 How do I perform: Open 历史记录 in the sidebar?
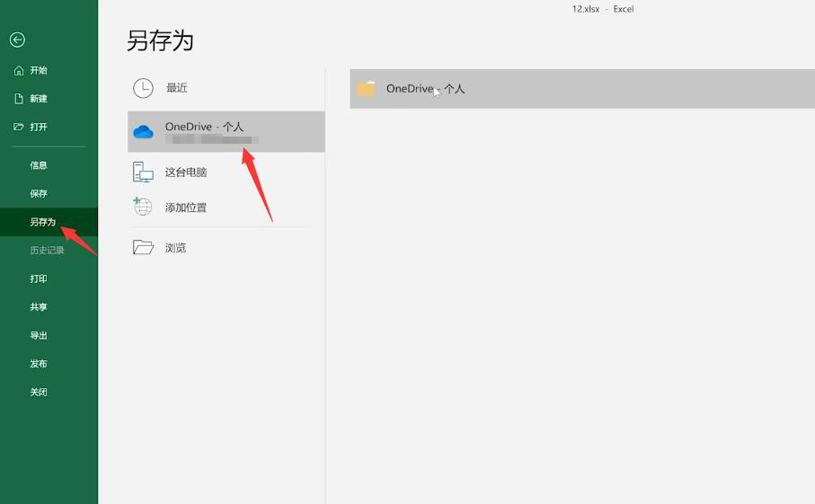(47, 251)
